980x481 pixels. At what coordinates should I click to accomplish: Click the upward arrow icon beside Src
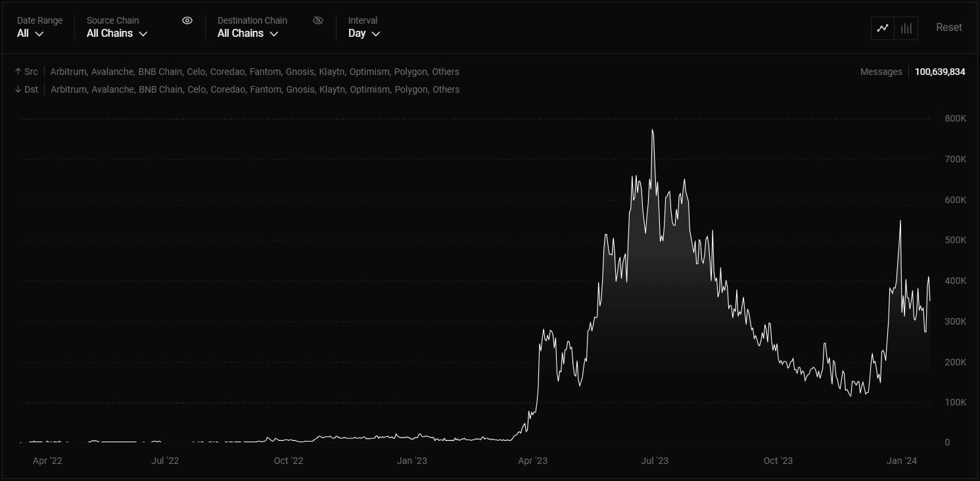pyautogui.click(x=18, y=72)
